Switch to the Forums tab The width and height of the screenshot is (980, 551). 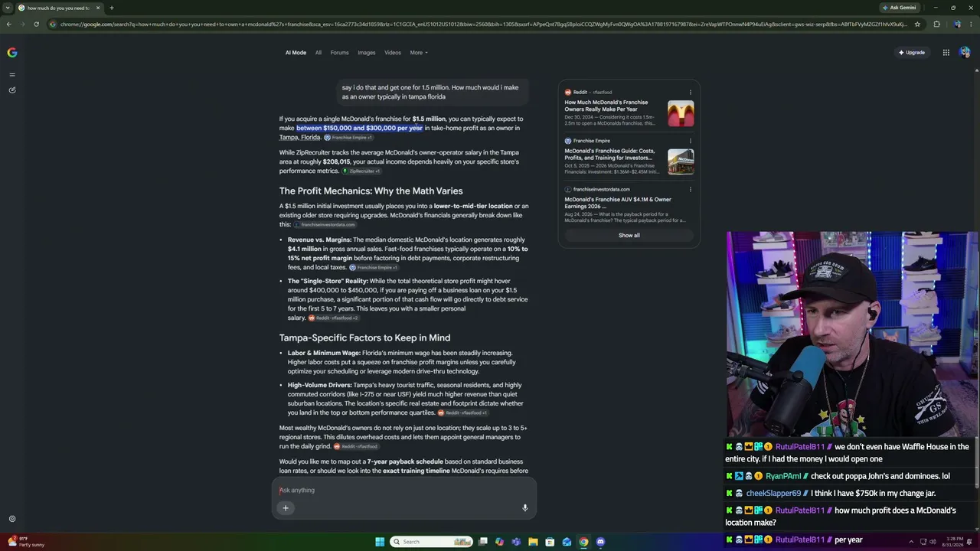coord(339,53)
